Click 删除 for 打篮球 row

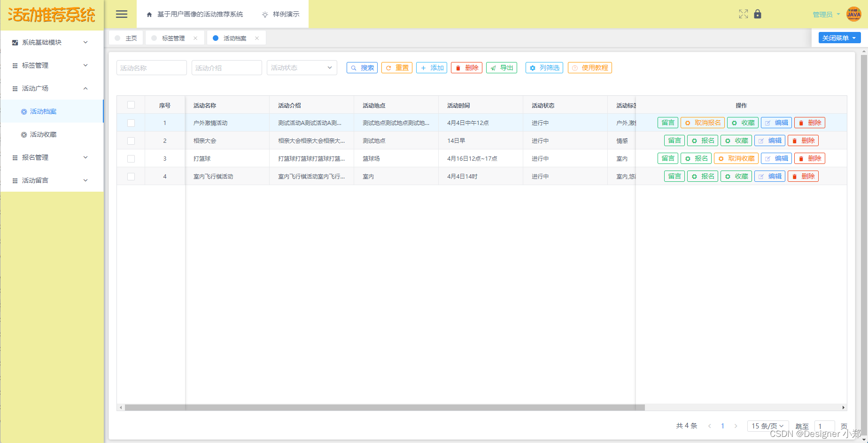[x=810, y=158]
